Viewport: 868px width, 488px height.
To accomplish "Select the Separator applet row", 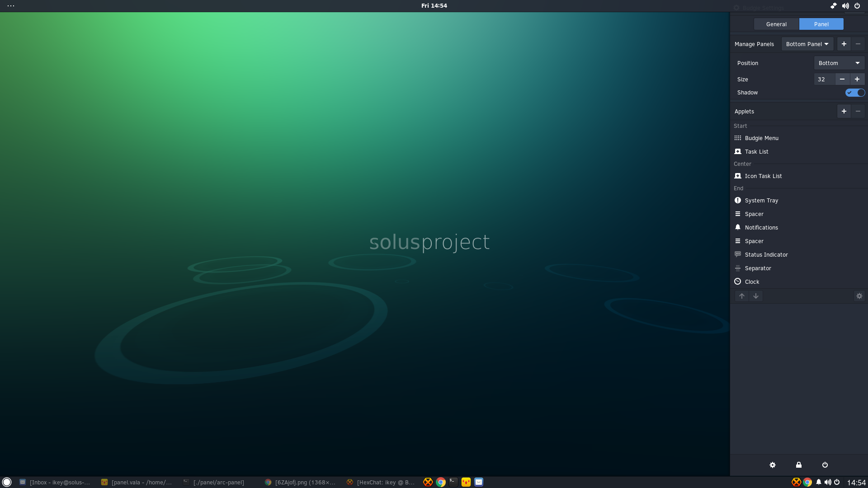I will (x=799, y=268).
